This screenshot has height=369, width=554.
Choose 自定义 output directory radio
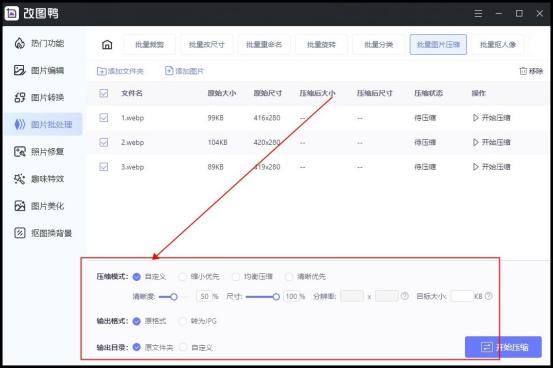pyautogui.click(x=183, y=347)
